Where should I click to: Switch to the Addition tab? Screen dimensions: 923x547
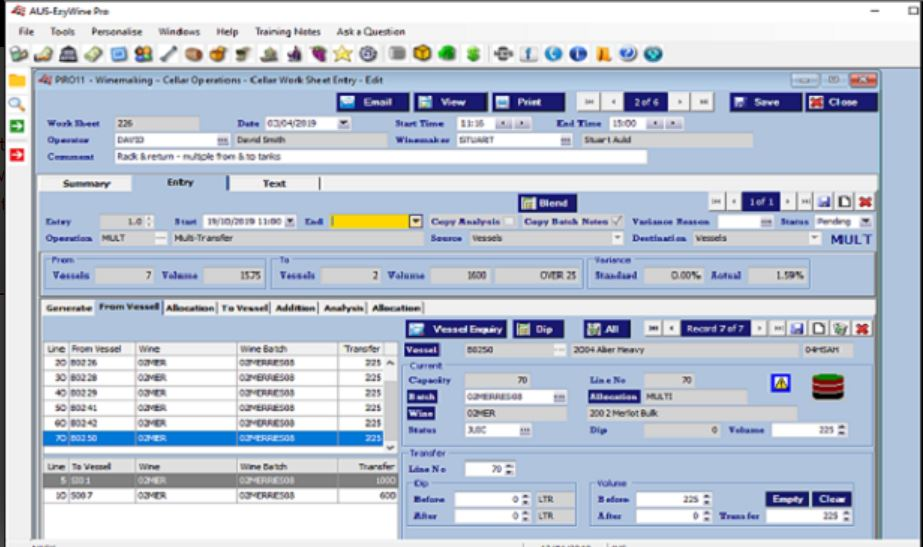click(295, 307)
